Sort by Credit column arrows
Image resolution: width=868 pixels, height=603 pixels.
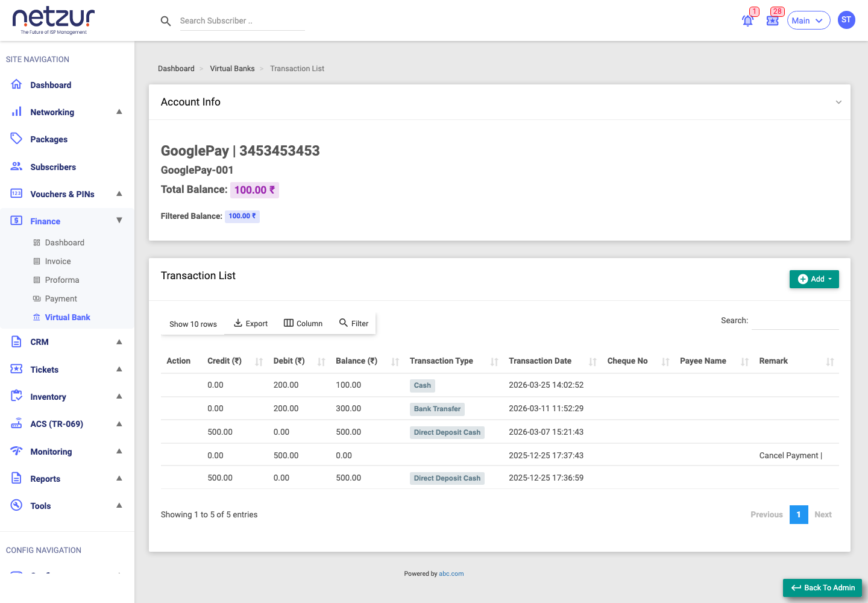pyautogui.click(x=259, y=362)
